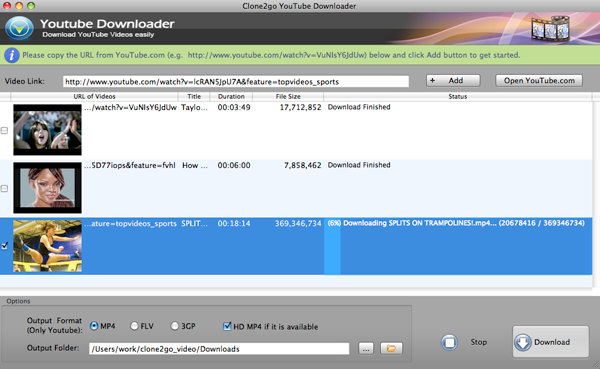The image size is (600, 369).
Task: Click URL text '.../watch?v=VuNIsY6JdUw'
Action: [130, 108]
